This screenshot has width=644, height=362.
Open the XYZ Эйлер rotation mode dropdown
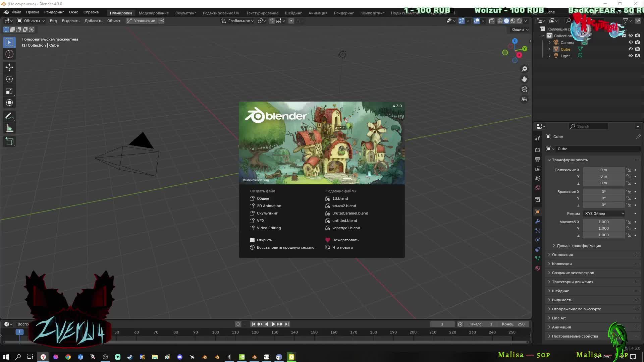(x=604, y=214)
